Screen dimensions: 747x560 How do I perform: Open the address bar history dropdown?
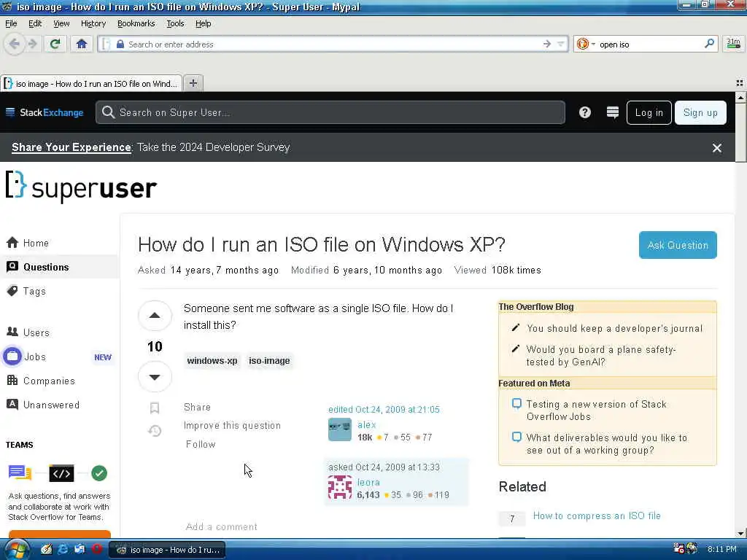[x=561, y=44]
